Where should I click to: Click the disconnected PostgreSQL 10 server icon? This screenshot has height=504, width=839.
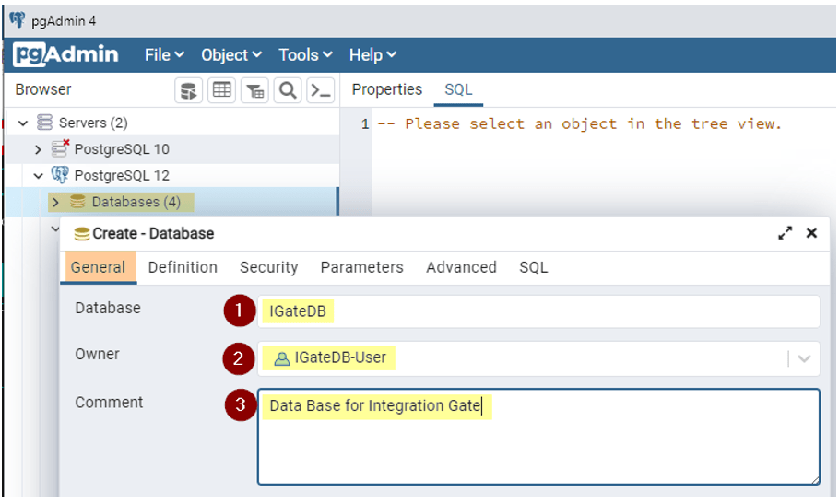click(x=59, y=148)
